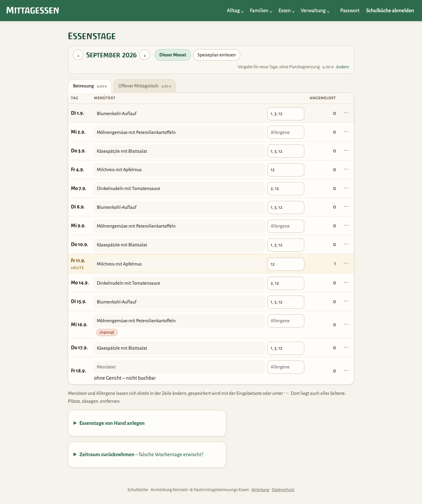Open three-dot menu for Do 3.9. row
This screenshot has width=422, height=504.
[346, 150]
